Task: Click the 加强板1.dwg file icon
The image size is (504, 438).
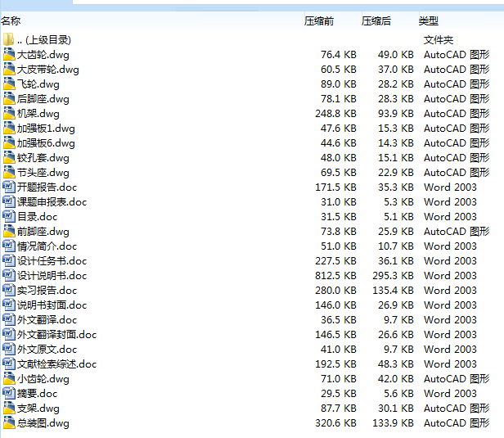Action: pos(9,128)
